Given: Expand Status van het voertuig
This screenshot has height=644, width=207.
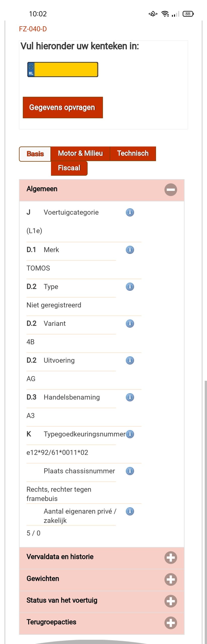Looking at the screenshot, I should (171, 601).
